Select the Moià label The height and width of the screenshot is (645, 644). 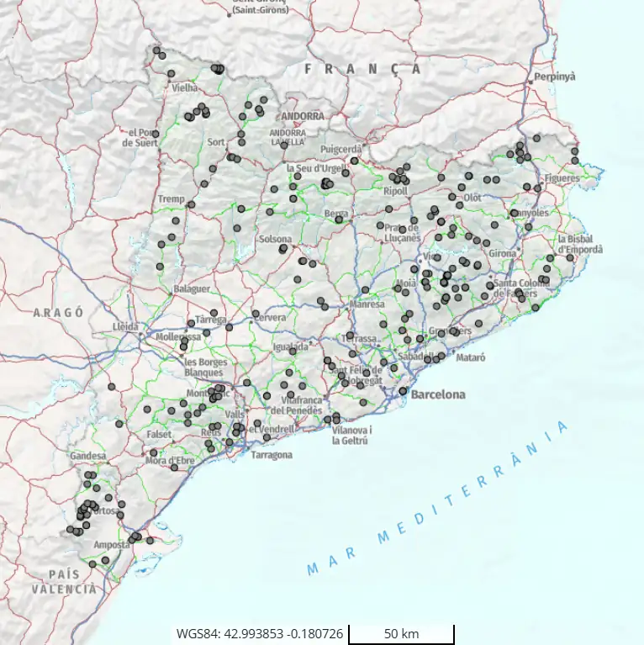pyautogui.click(x=405, y=283)
